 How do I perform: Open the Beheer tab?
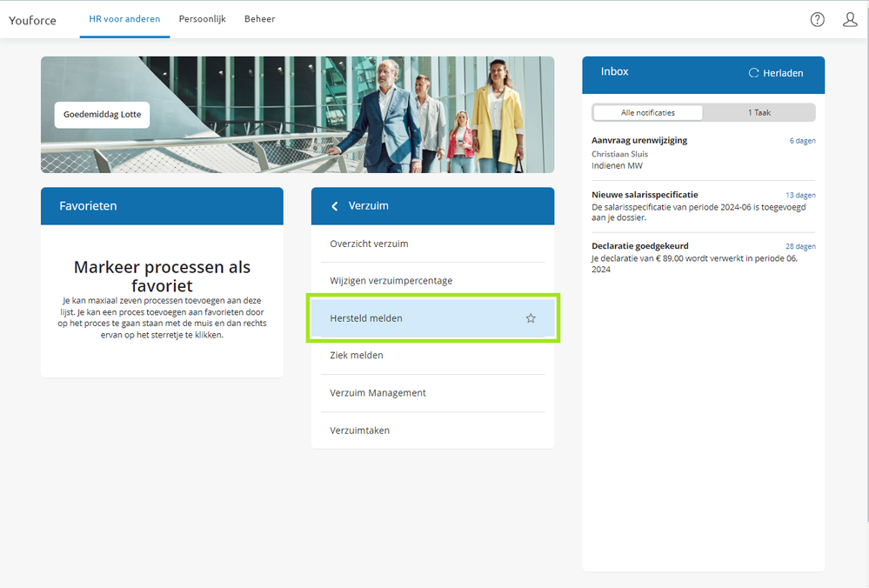[260, 19]
